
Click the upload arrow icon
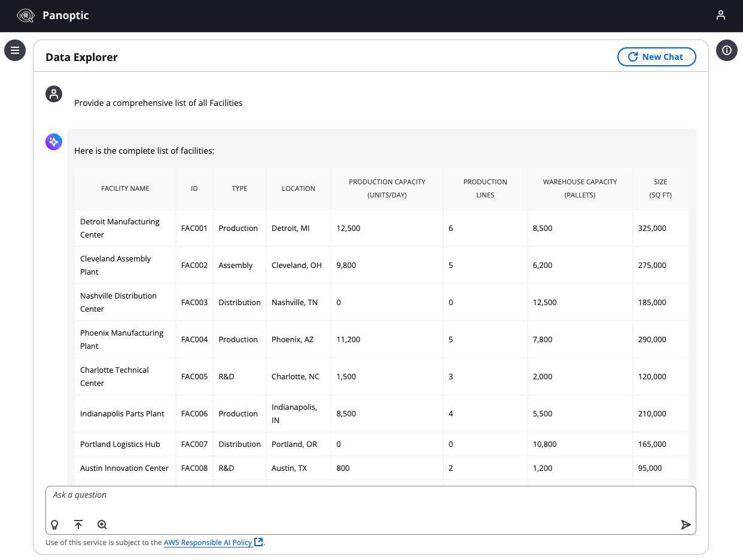78,525
